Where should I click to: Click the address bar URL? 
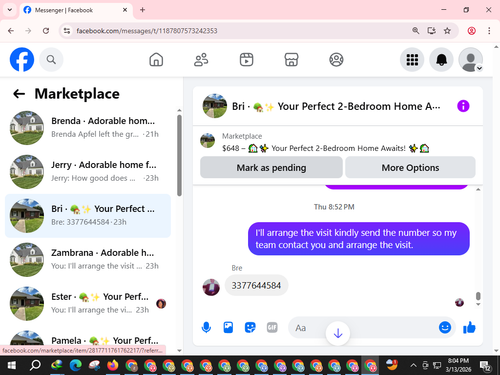147,31
